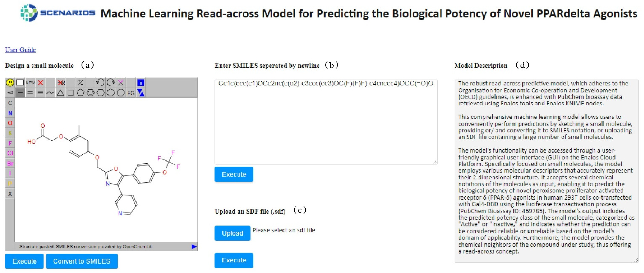Click the charge plus/minus tool

(80, 83)
